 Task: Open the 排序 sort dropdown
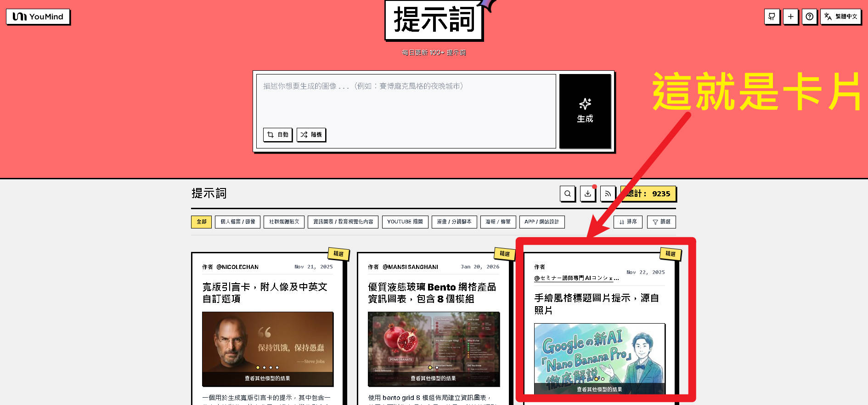coord(628,222)
